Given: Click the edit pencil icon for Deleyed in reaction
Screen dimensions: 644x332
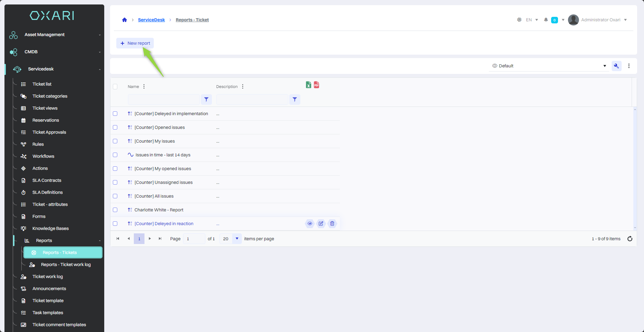Looking at the screenshot, I should (321, 224).
